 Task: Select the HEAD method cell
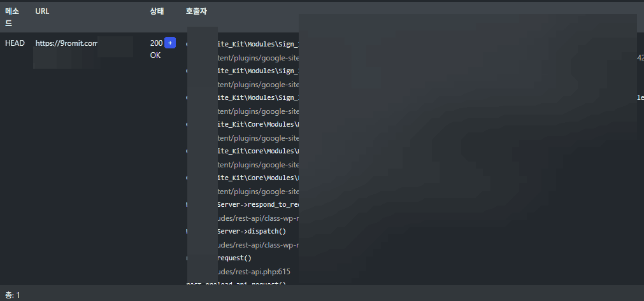[x=15, y=43]
